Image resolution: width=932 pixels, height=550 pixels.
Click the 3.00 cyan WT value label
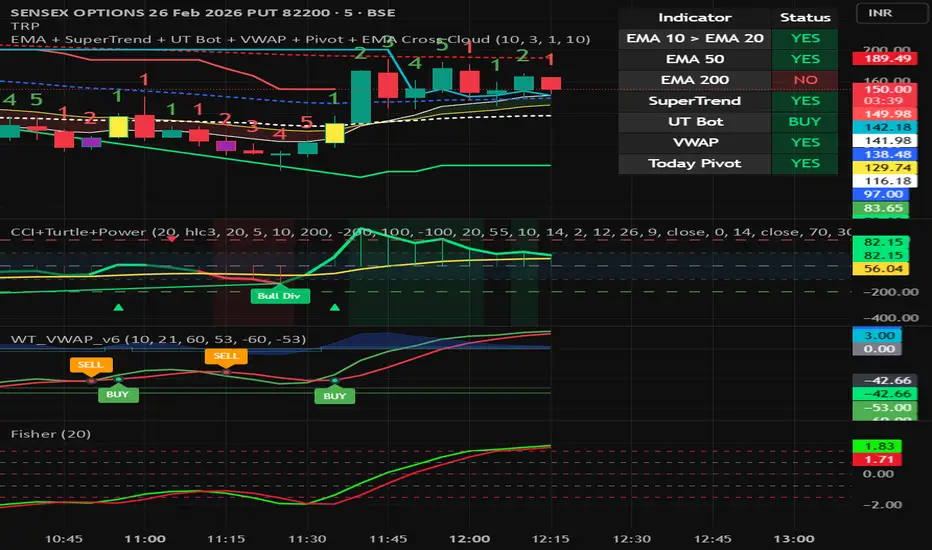click(877, 335)
